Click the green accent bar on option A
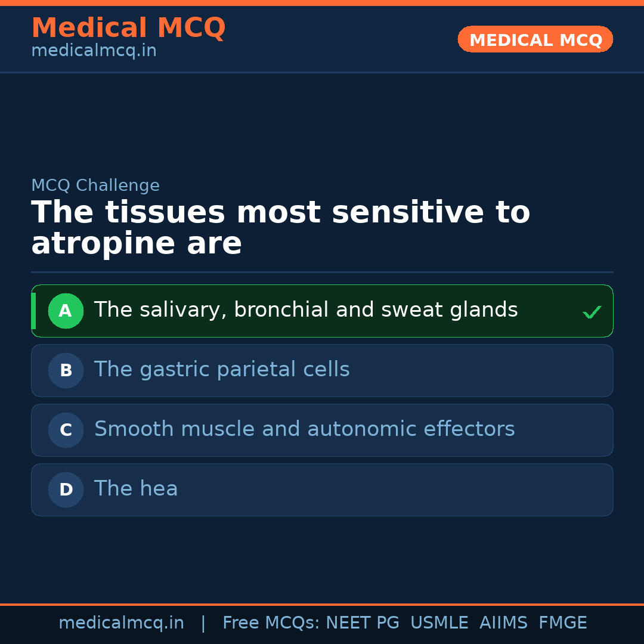Screen dimensions: 644x644 33,311
